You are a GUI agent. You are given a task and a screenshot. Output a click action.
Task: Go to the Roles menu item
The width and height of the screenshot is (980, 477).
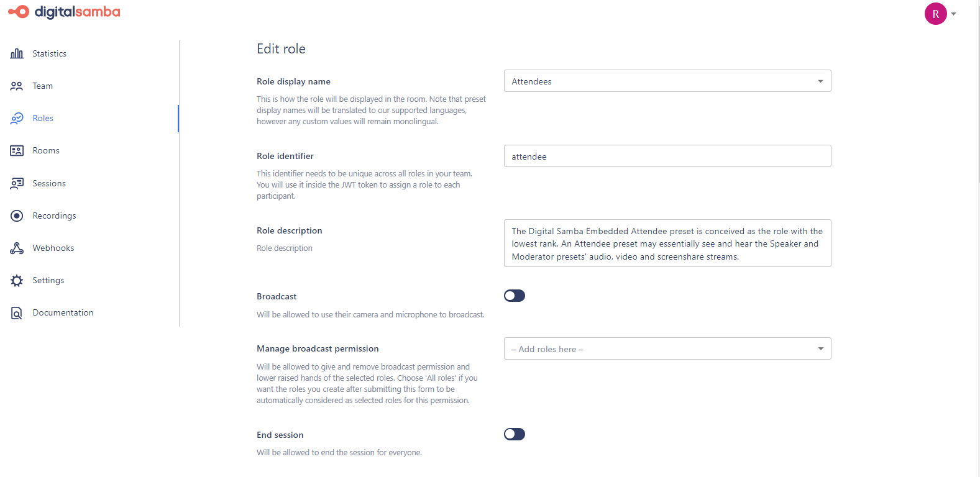pyautogui.click(x=43, y=118)
